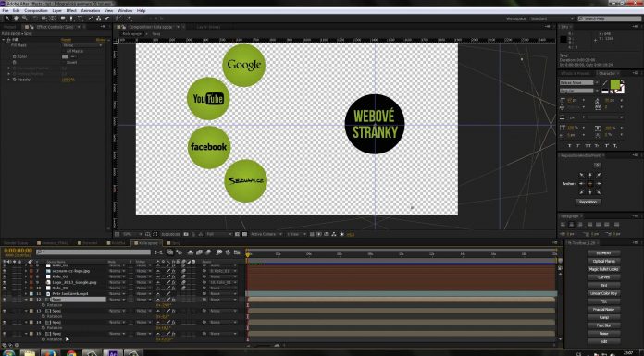Select the Hand tool

click(16, 18)
